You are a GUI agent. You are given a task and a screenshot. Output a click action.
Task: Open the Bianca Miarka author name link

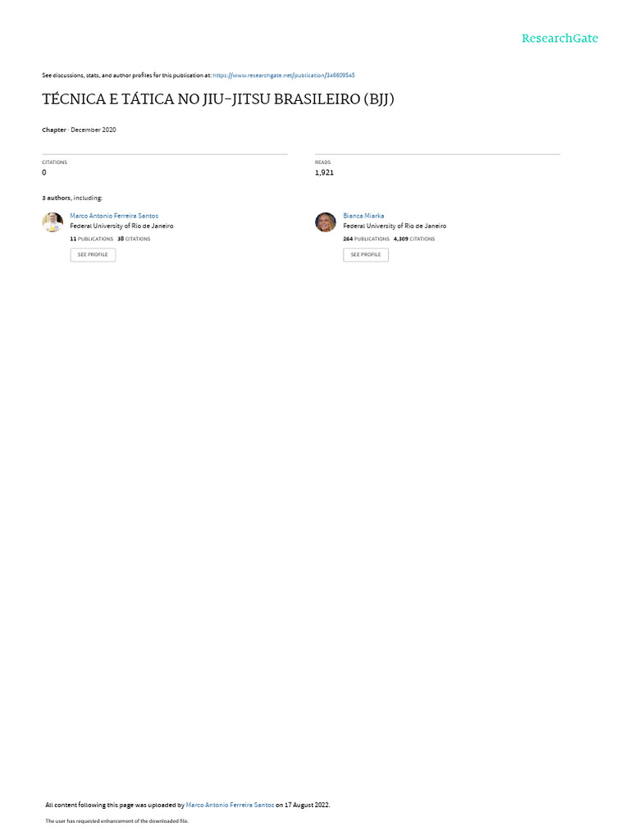(x=363, y=216)
